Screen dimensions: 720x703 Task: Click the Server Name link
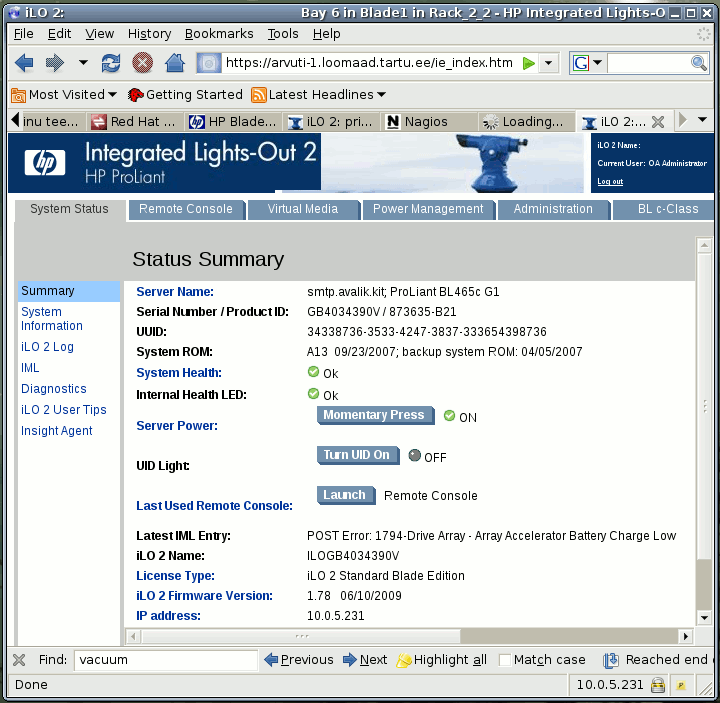click(x=175, y=292)
